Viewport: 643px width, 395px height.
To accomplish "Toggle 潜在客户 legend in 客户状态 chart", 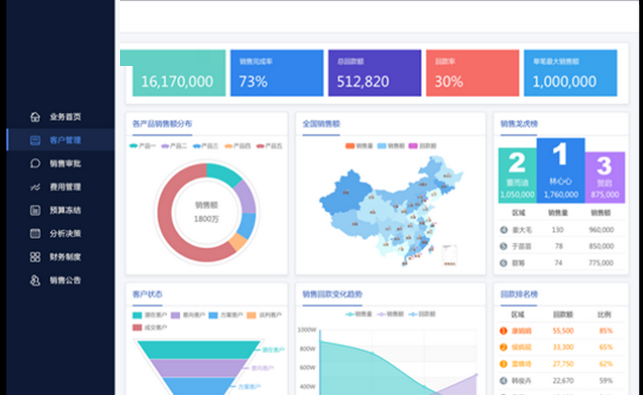I will click(x=150, y=315).
